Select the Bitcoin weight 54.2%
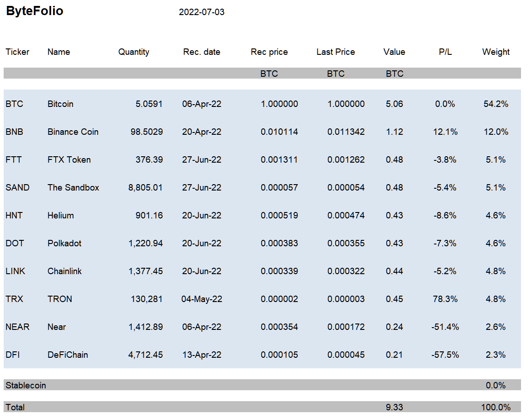The height and width of the screenshot is (419, 532). pyautogui.click(x=496, y=104)
